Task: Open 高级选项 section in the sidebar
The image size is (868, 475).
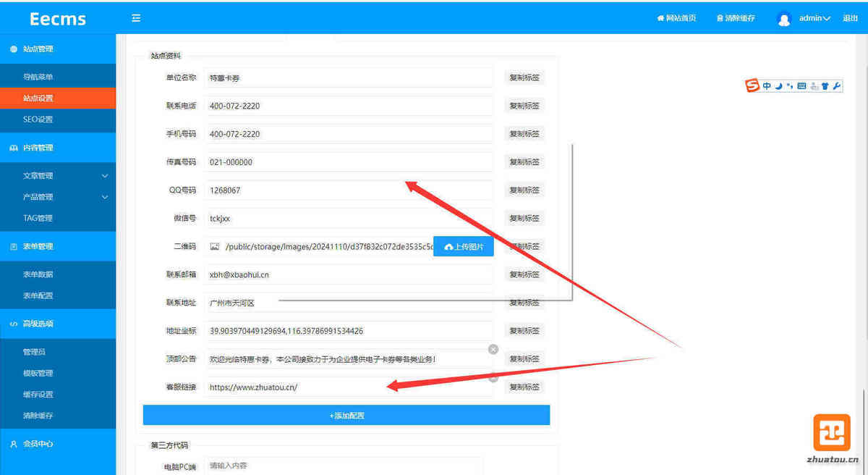Action: pos(58,324)
